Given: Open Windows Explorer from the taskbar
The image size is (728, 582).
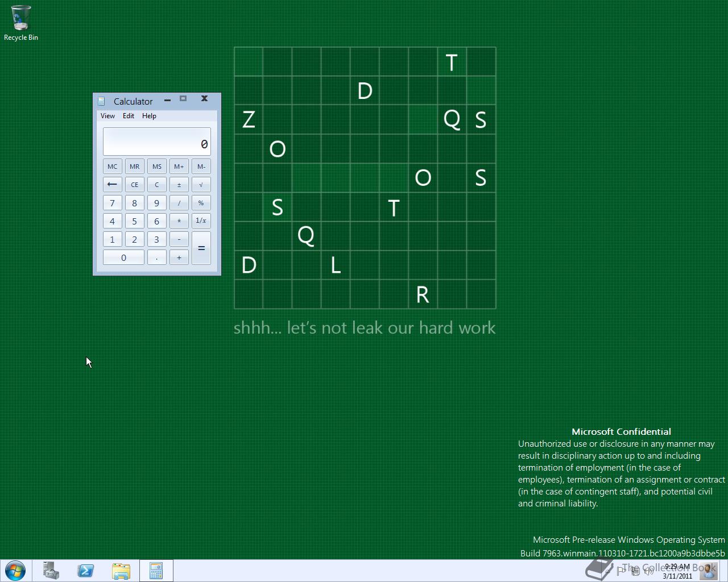Looking at the screenshot, I should click(121, 571).
